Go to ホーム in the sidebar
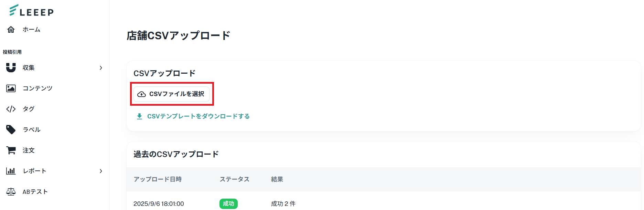 pyautogui.click(x=31, y=30)
